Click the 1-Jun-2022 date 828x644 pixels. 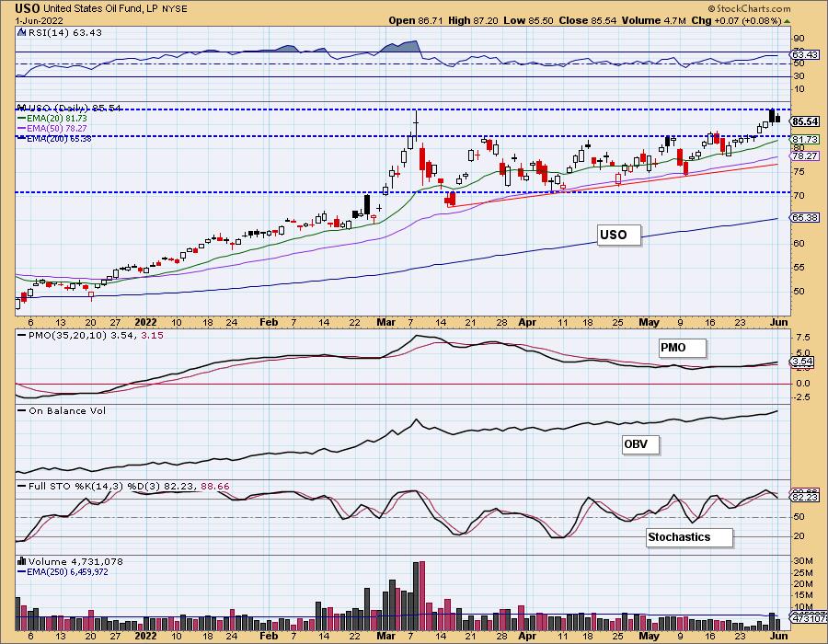tap(39, 21)
